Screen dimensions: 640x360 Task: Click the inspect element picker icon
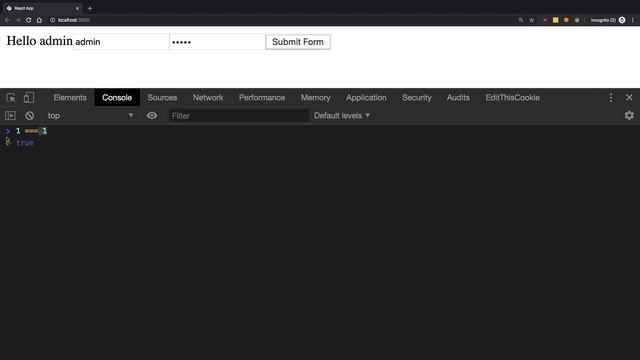click(11, 98)
